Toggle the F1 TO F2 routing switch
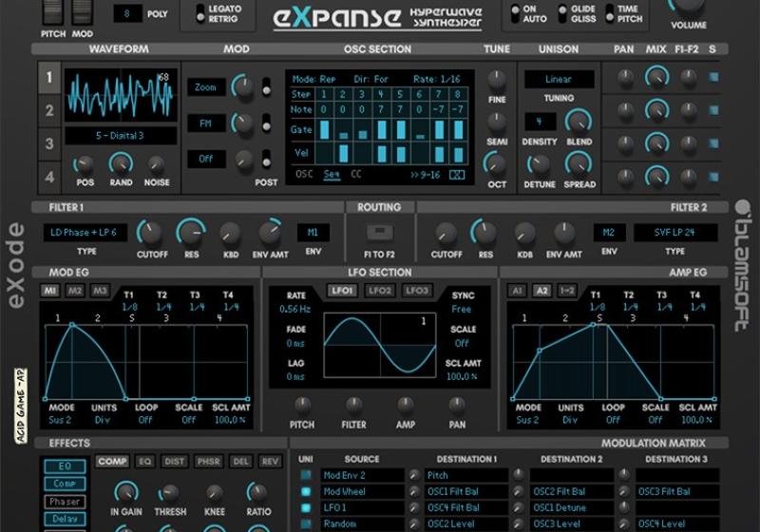The width and height of the screenshot is (760, 532). (379, 232)
